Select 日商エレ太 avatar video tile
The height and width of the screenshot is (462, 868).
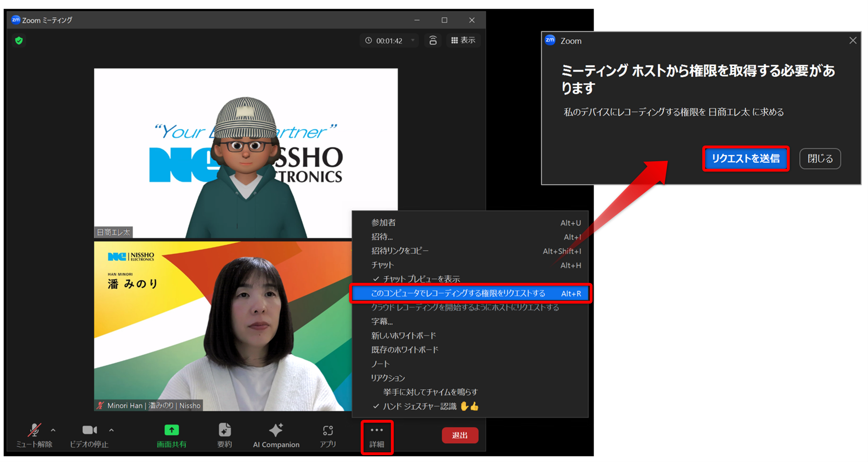click(x=246, y=153)
